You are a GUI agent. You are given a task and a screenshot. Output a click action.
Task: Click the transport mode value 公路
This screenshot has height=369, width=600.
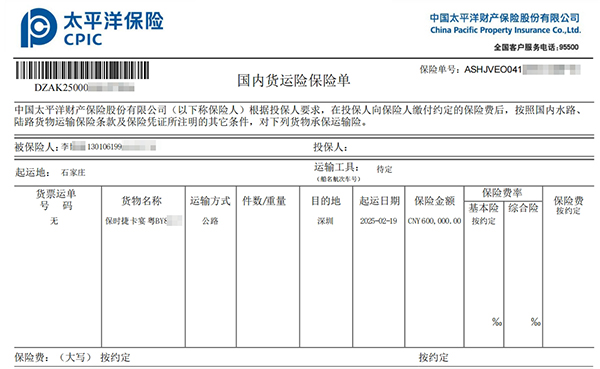coord(210,221)
